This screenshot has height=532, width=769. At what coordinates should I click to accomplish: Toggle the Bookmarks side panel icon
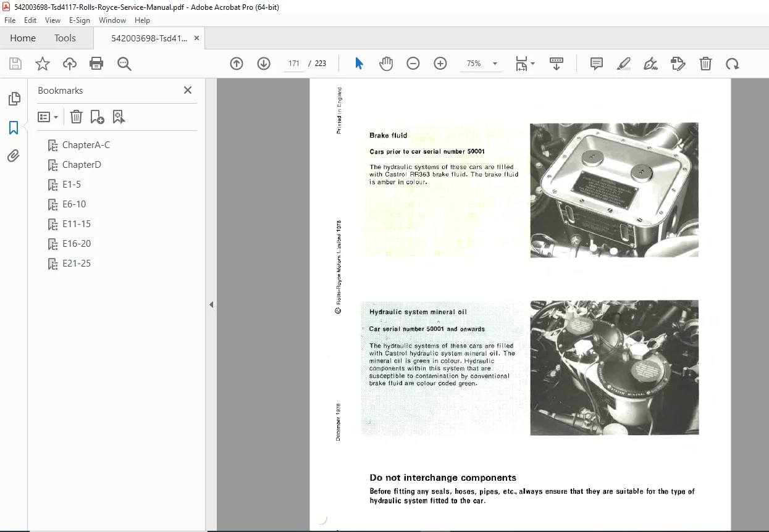(14, 128)
